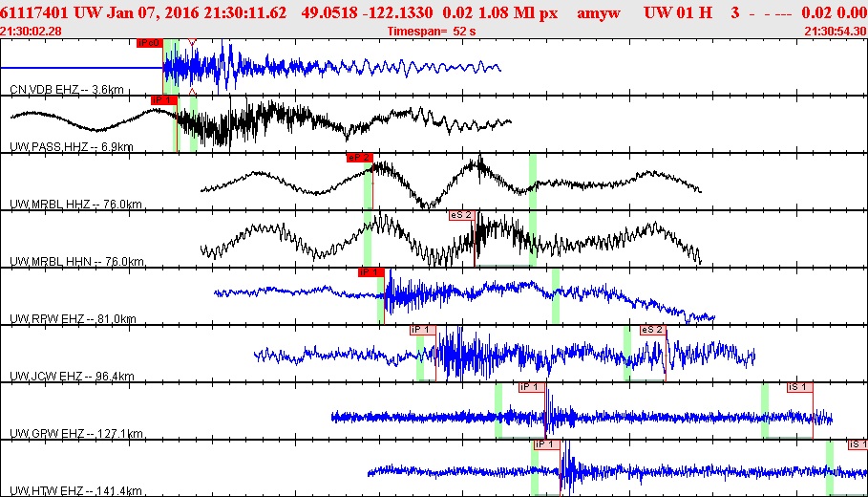Select the iP 1 pick flag on UW.JCW trace
The height and width of the screenshot is (497, 868).
[x=422, y=330]
